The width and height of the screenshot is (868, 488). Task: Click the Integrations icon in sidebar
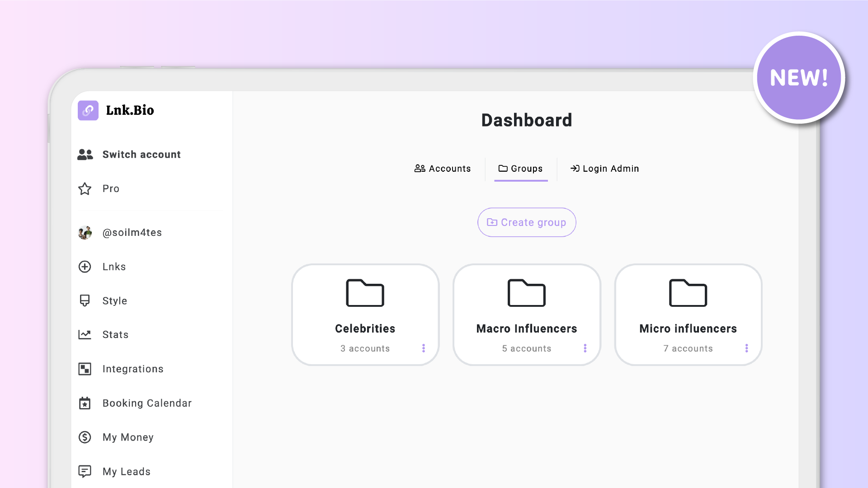tap(85, 369)
